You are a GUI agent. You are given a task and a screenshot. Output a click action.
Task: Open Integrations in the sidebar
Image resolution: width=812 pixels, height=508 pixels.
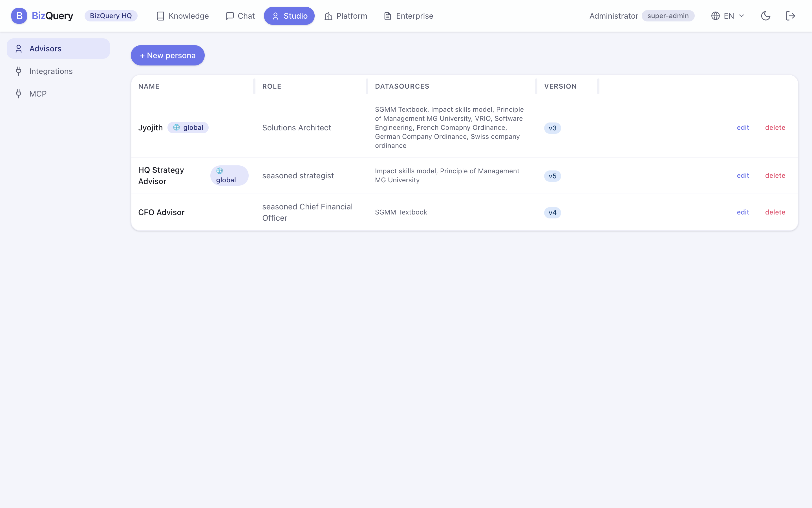[x=58, y=71]
